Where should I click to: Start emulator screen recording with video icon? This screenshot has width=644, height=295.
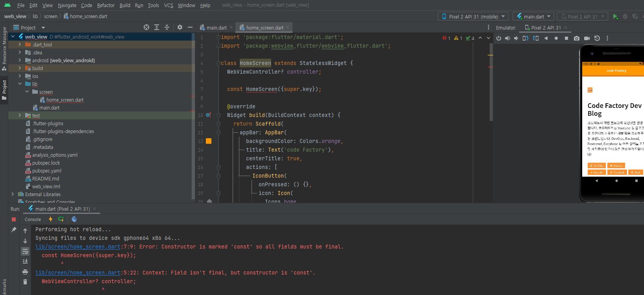(587, 38)
